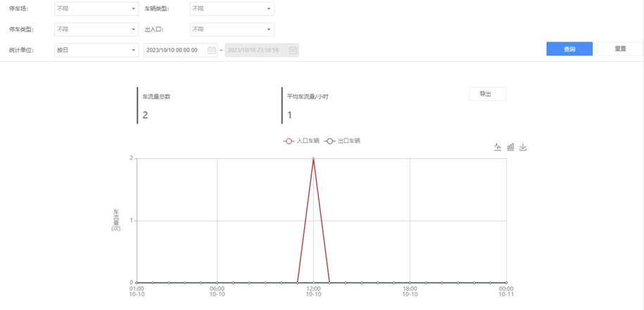Click the 18:00 10-10 axis label
The image size is (644, 310).
tap(410, 291)
